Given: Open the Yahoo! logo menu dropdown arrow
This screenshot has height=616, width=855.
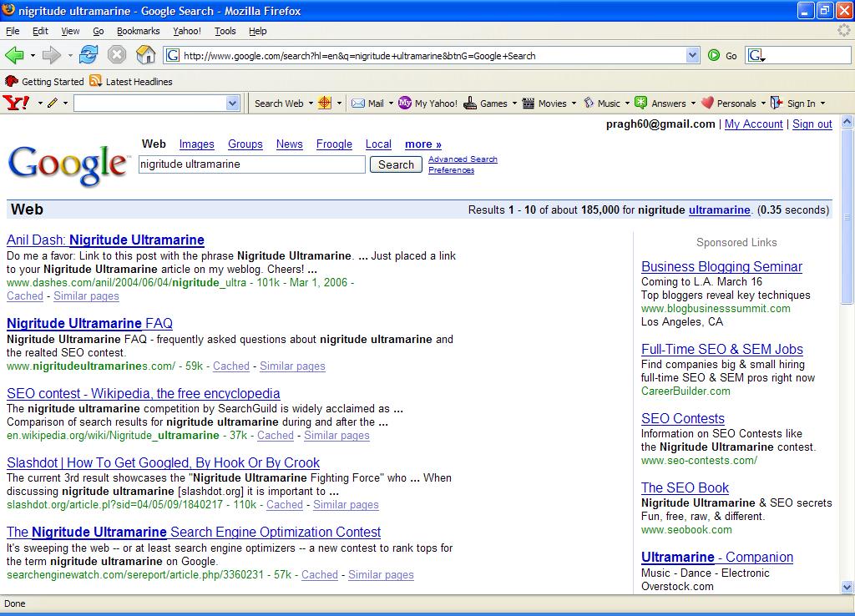Looking at the screenshot, I should point(40,103).
